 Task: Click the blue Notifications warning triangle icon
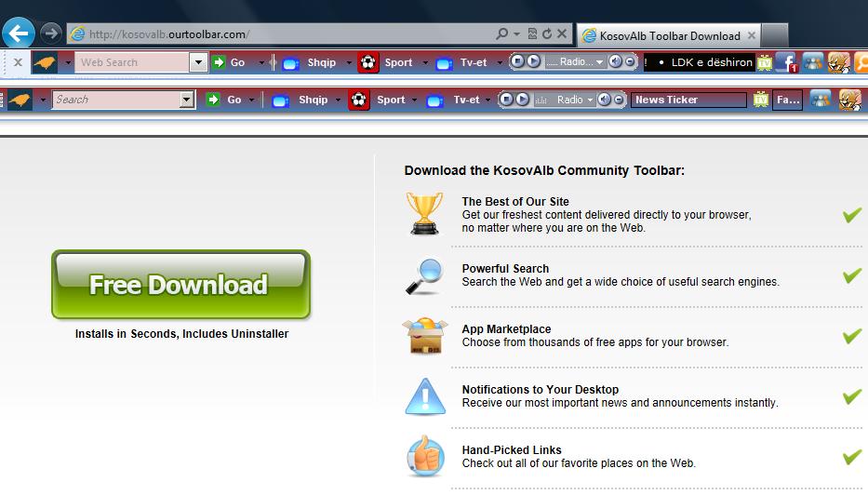[x=424, y=396]
